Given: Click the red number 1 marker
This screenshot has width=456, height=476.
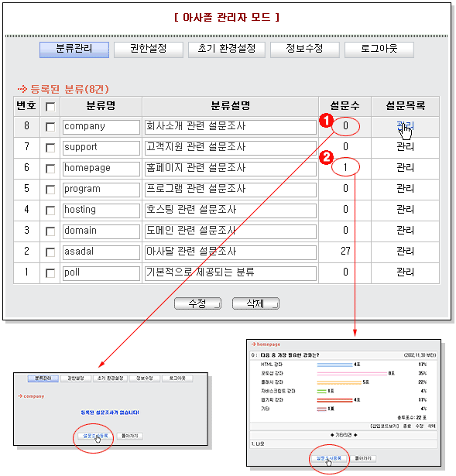Looking at the screenshot, I should [x=326, y=121].
